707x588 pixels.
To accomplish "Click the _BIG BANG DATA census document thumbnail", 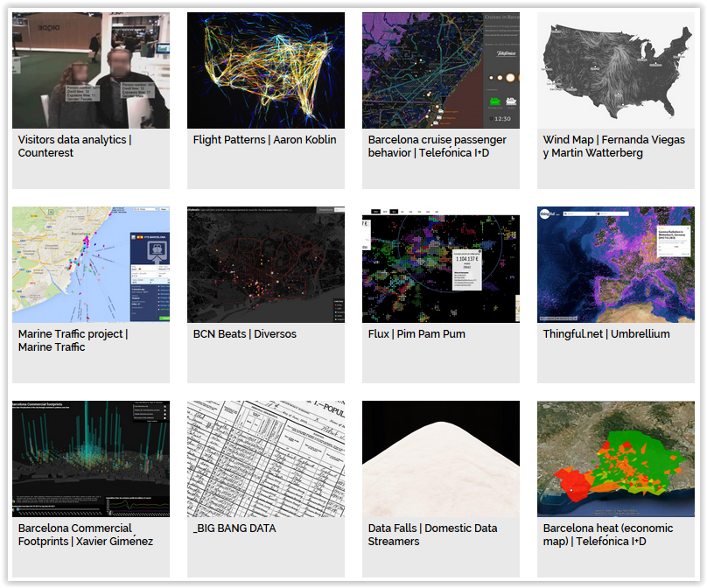I will tap(265, 458).
